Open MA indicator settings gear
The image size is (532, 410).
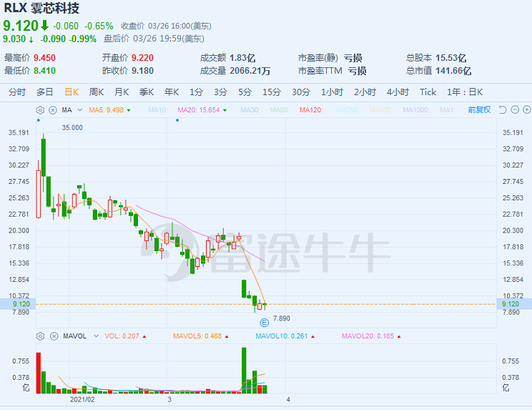[x=40, y=110]
